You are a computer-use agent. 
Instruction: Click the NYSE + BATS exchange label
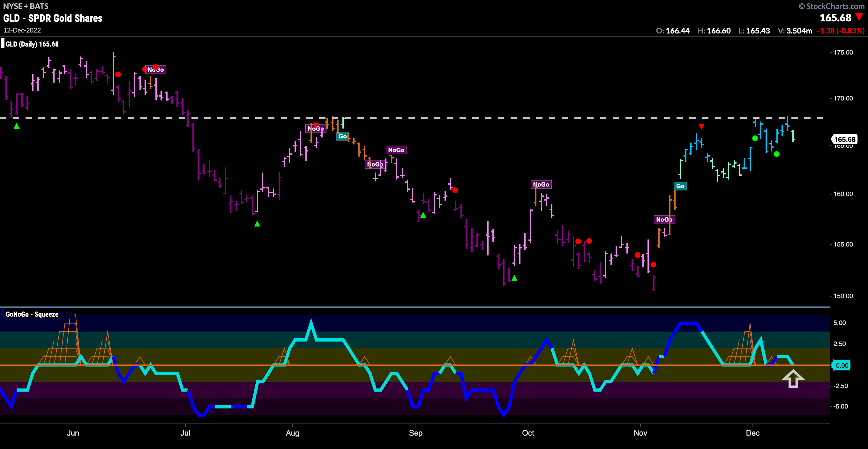coord(26,6)
